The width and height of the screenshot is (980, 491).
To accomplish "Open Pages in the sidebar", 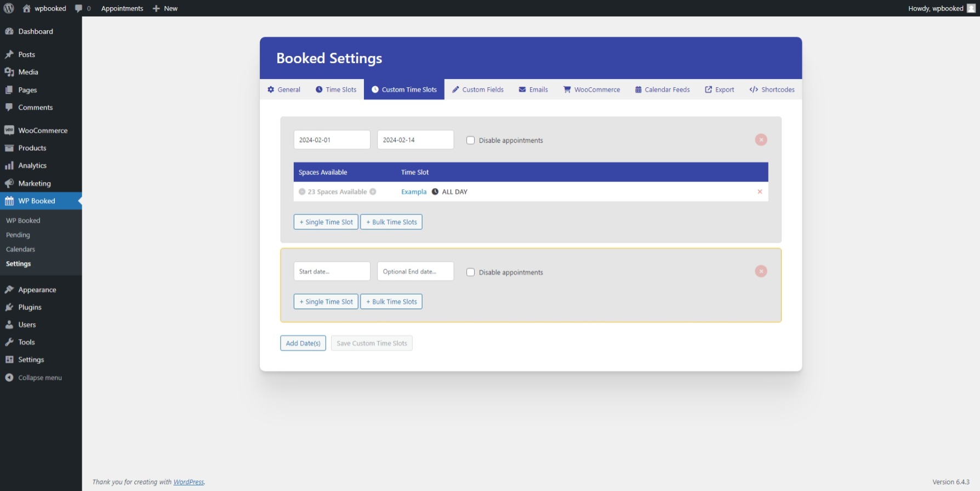I will [41, 90].
